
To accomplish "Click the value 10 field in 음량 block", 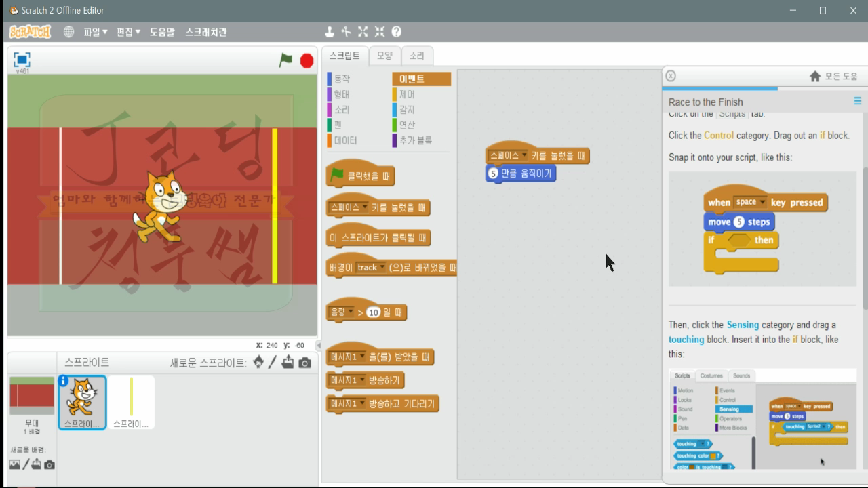I will pyautogui.click(x=373, y=312).
